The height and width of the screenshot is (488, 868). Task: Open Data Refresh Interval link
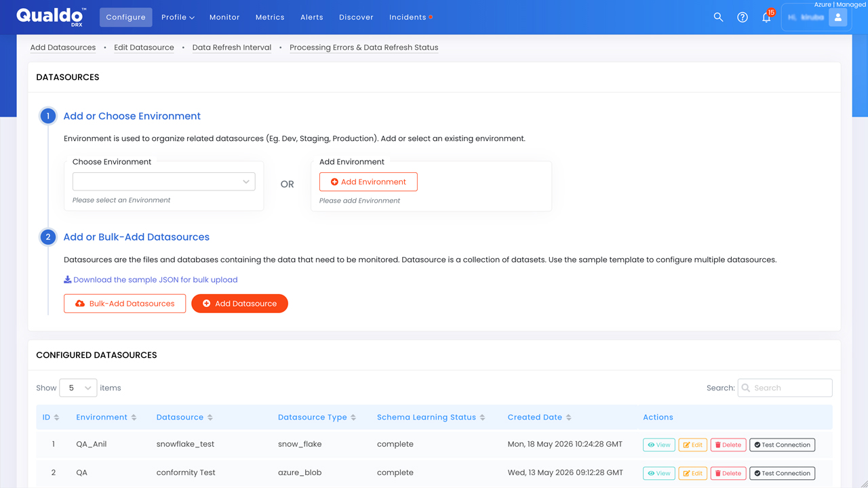point(232,47)
